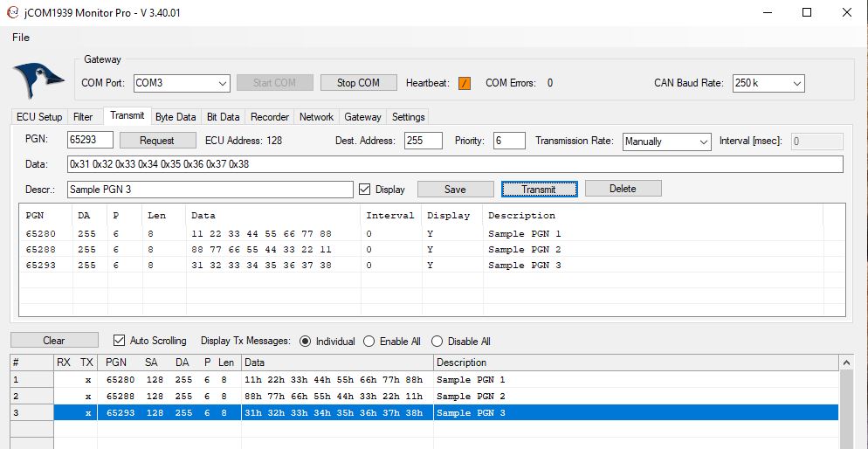This screenshot has height=449, width=868.
Task: Select the Enable All radio button
Action: pyautogui.click(x=369, y=342)
